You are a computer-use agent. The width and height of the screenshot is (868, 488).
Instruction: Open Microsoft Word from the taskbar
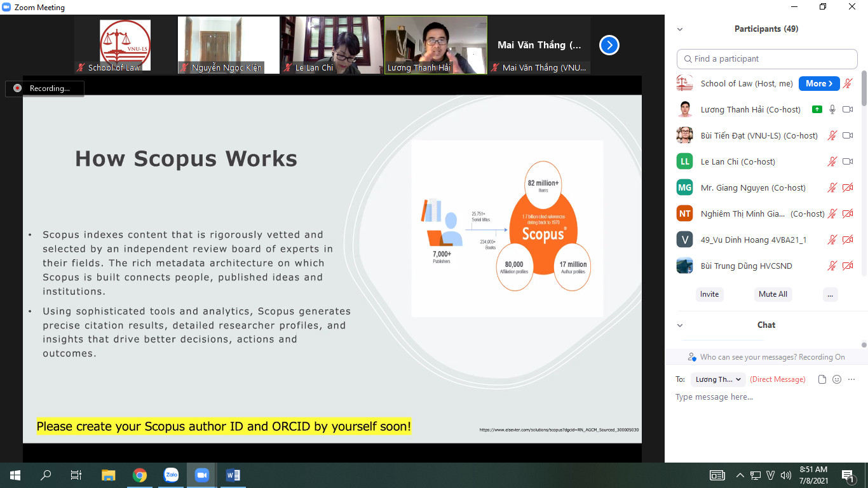coord(233,475)
